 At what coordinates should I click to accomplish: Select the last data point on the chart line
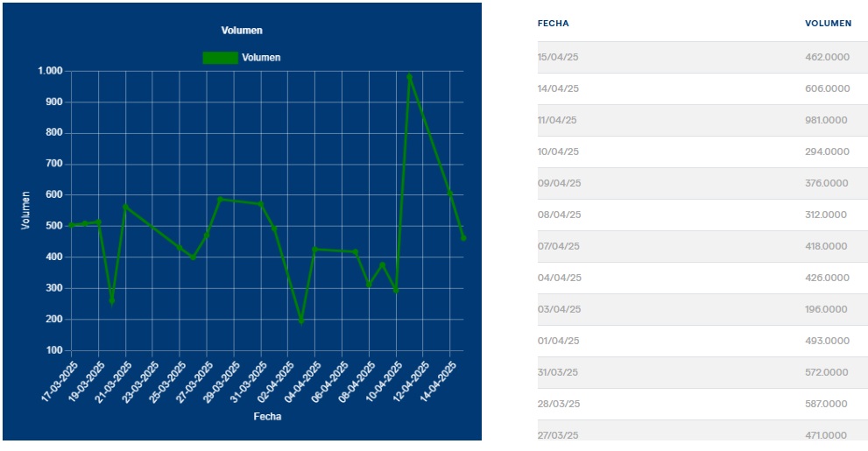pos(463,238)
